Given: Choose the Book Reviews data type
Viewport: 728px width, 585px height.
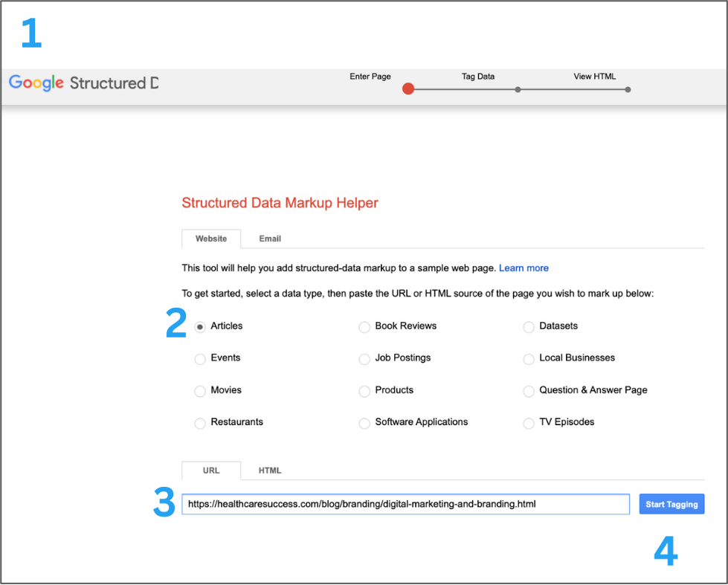Looking at the screenshot, I should [364, 326].
